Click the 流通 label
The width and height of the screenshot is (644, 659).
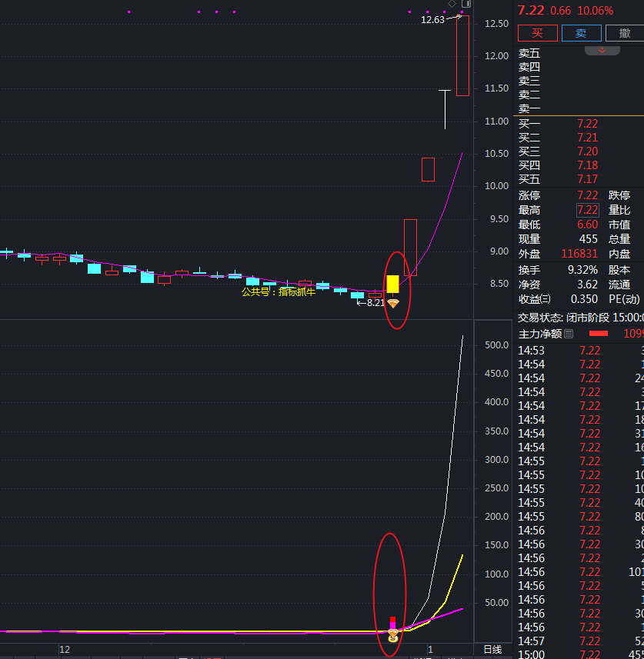619,285
